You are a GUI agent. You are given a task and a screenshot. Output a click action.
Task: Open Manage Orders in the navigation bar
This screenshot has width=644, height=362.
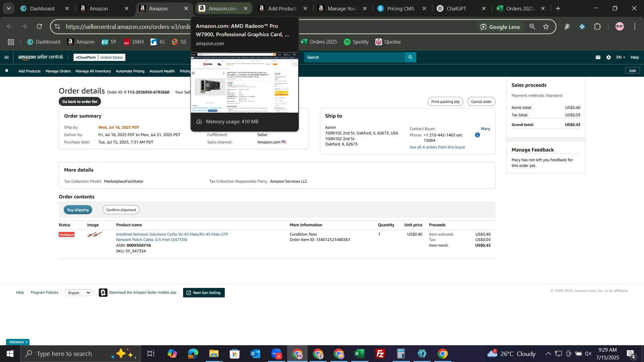coord(58,71)
